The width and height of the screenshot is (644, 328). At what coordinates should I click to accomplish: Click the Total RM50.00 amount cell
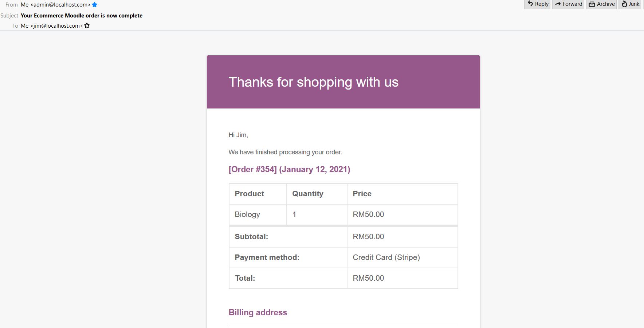(x=368, y=278)
